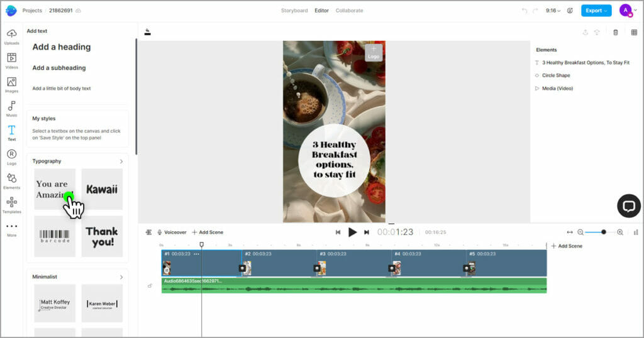
Task: Open the Videos panel in sidebar
Action: point(11,61)
